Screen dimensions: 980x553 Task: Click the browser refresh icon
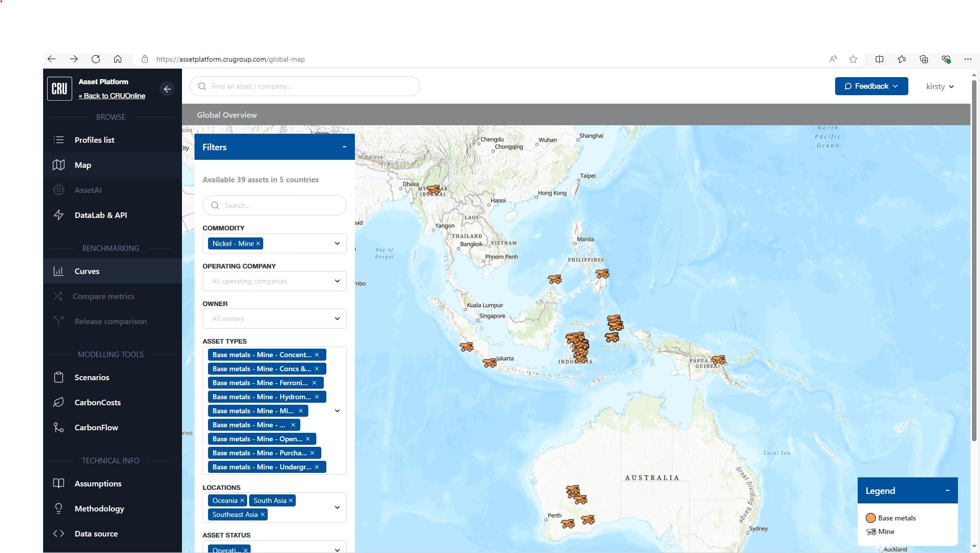click(x=96, y=59)
